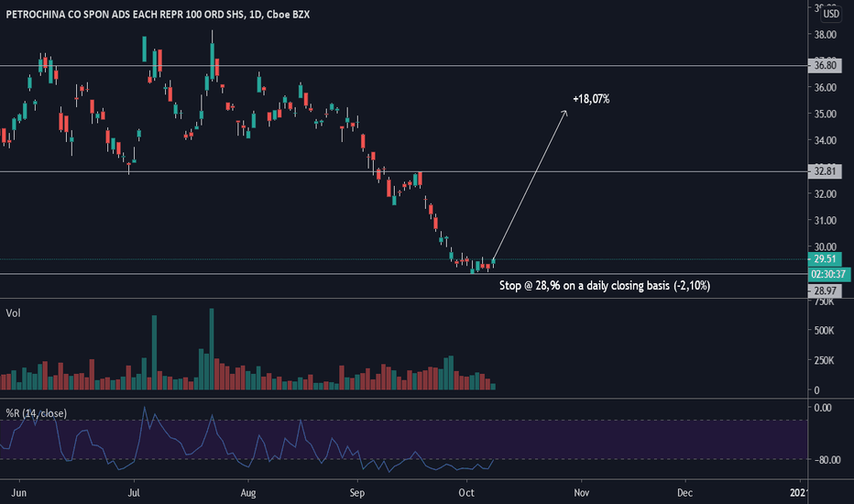Click the USD currency label
The image size is (854, 504).
pos(830,14)
